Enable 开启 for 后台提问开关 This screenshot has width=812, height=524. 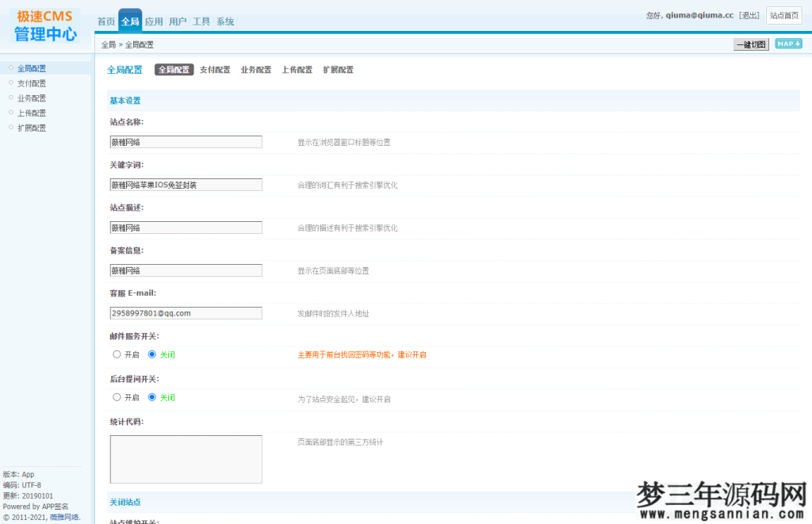tap(117, 397)
